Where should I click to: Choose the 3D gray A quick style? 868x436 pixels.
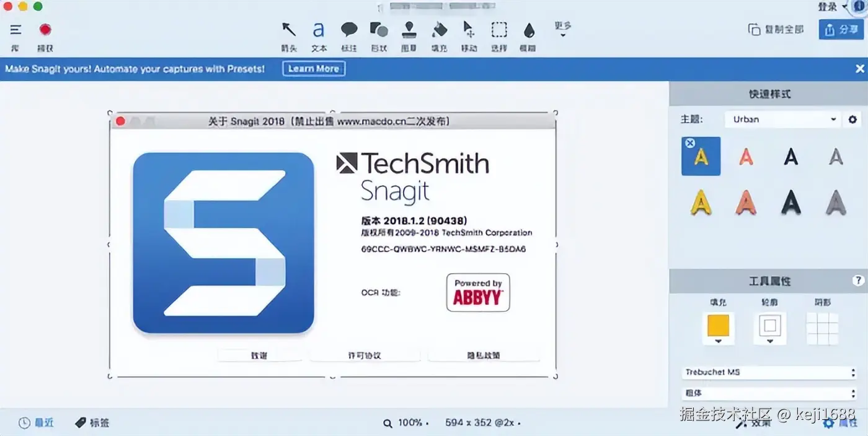point(836,202)
